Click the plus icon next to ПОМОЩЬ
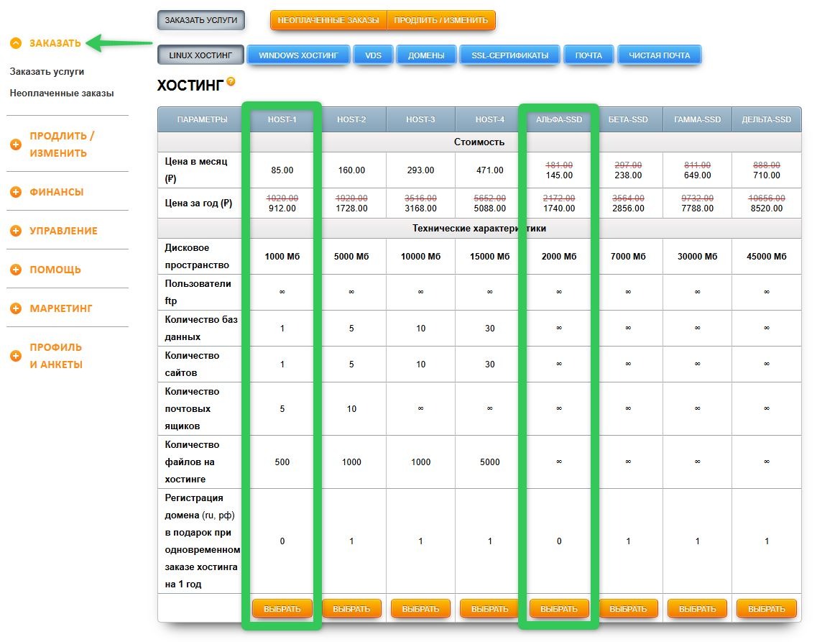The height and width of the screenshot is (642, 840). (x=16, y=270)
